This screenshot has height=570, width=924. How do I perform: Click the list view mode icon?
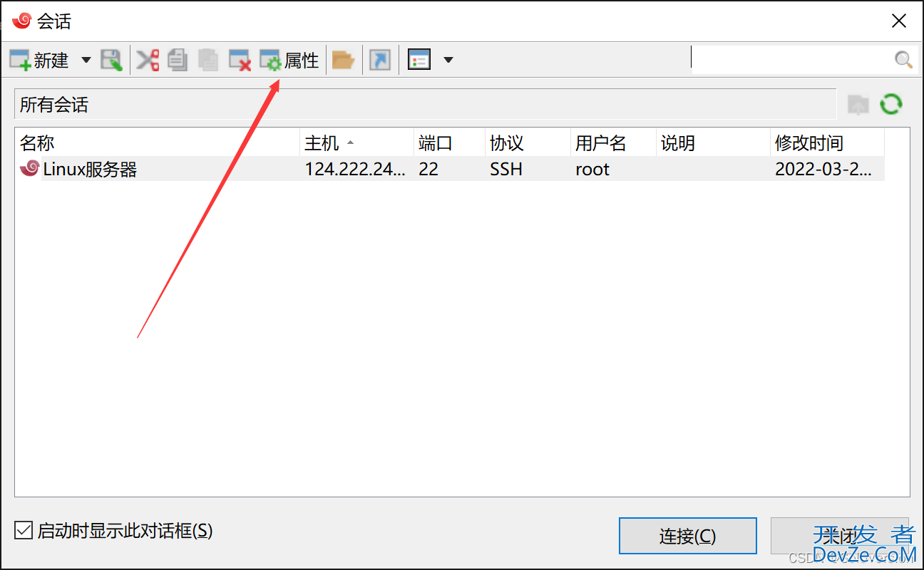(419, 61)
